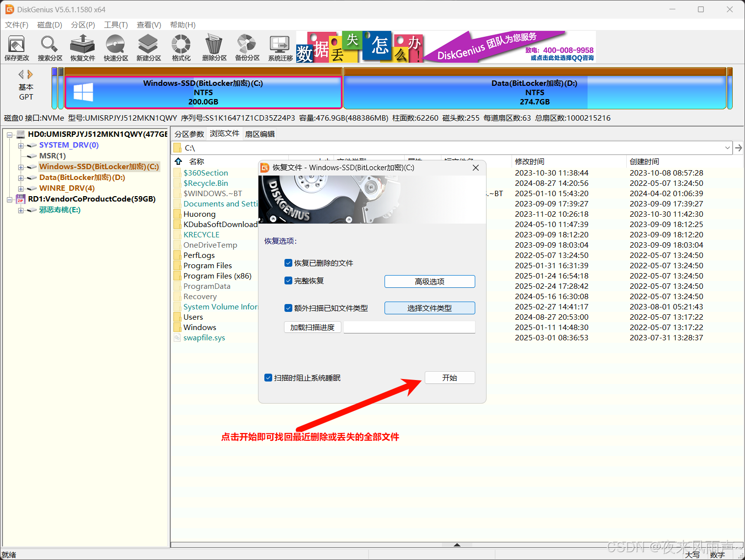
Task: Collapse the RD1 VendorCoProductCode tree node
Action: pos(9,200)
